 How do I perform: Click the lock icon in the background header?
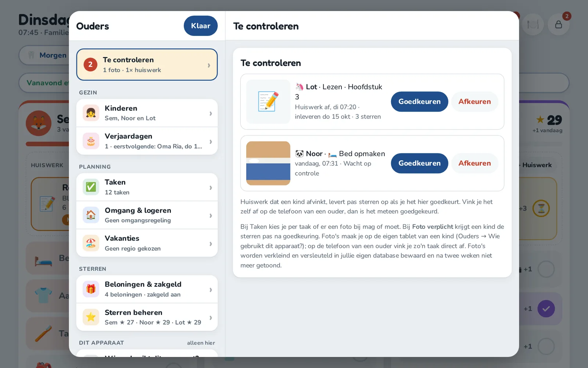pyautogui.click(x=559, y=25)
